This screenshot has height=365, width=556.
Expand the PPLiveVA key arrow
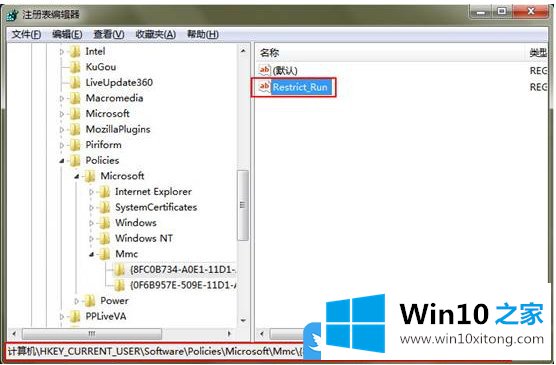tap(62, 316)
